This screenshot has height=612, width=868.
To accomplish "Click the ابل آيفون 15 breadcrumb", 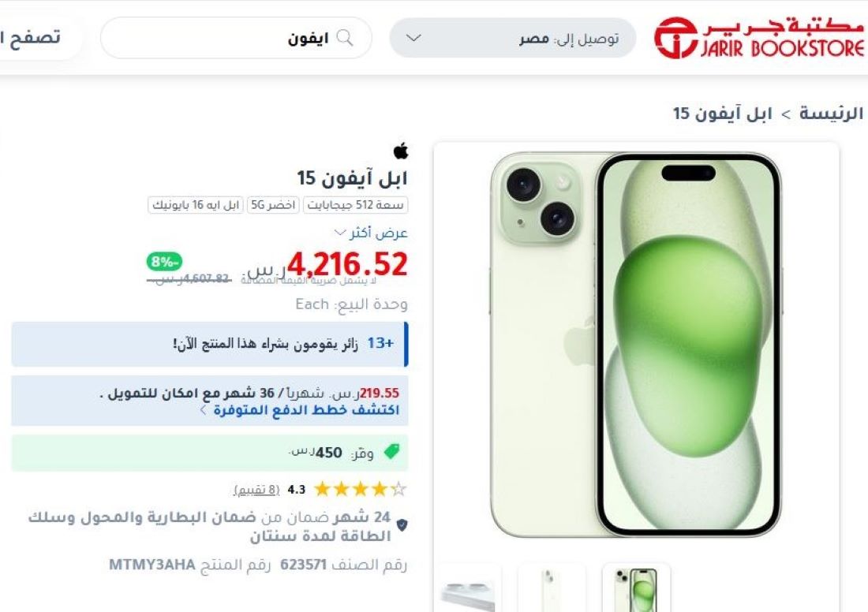I will click(722, 114).
